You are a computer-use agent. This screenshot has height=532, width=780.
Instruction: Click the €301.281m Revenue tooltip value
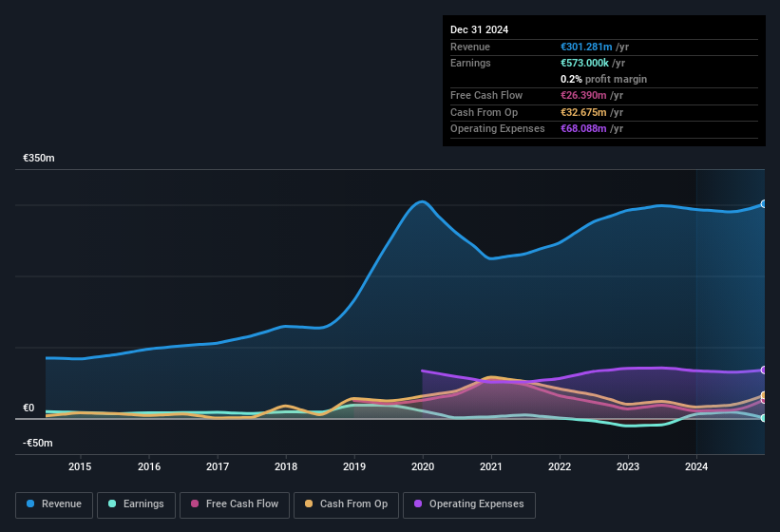coord(586,47)
